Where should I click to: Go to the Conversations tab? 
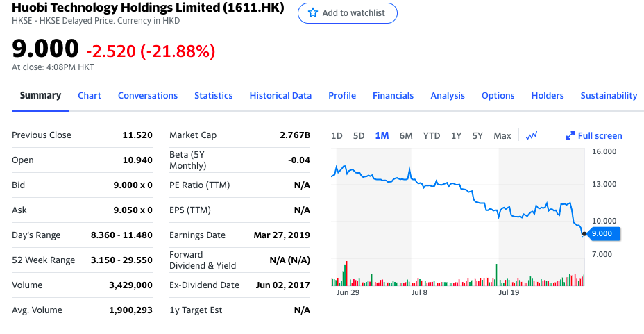(148, 95)
